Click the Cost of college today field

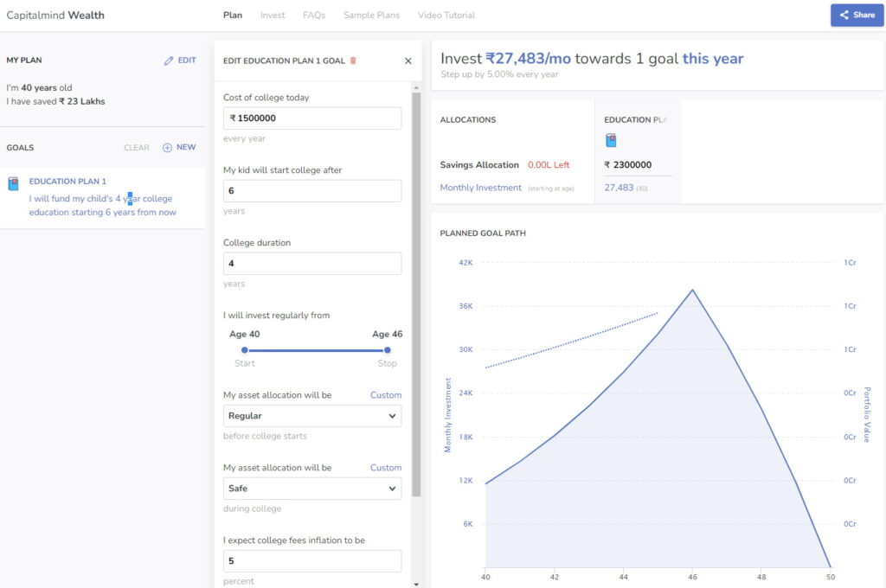(311, 118)
